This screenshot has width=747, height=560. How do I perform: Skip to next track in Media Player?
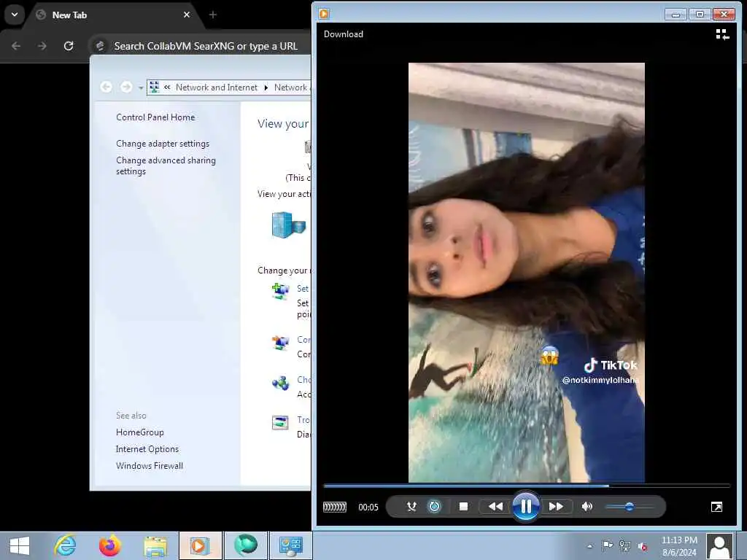[x=556, y=507]
